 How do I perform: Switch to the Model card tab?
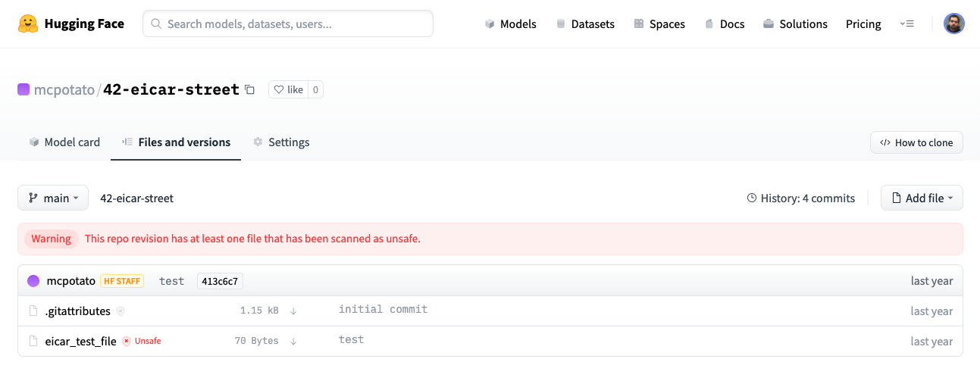(64, 142)
